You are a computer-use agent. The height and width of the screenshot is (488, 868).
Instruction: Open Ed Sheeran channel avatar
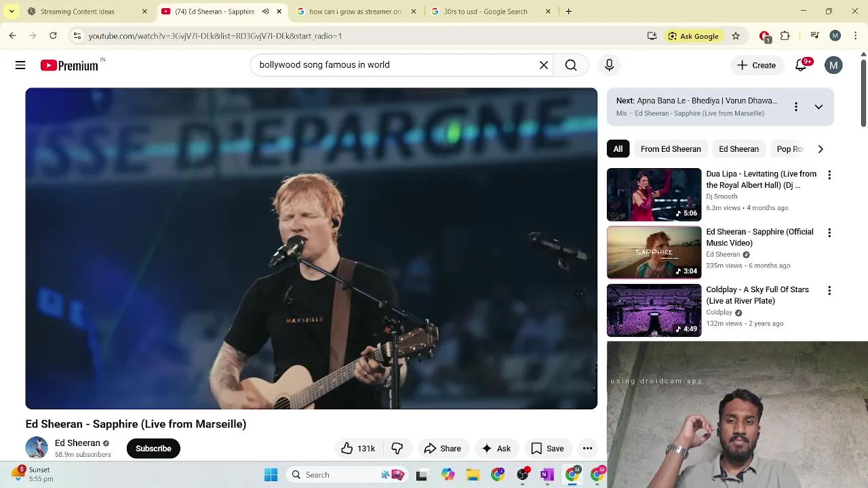(x=37, y=448)
